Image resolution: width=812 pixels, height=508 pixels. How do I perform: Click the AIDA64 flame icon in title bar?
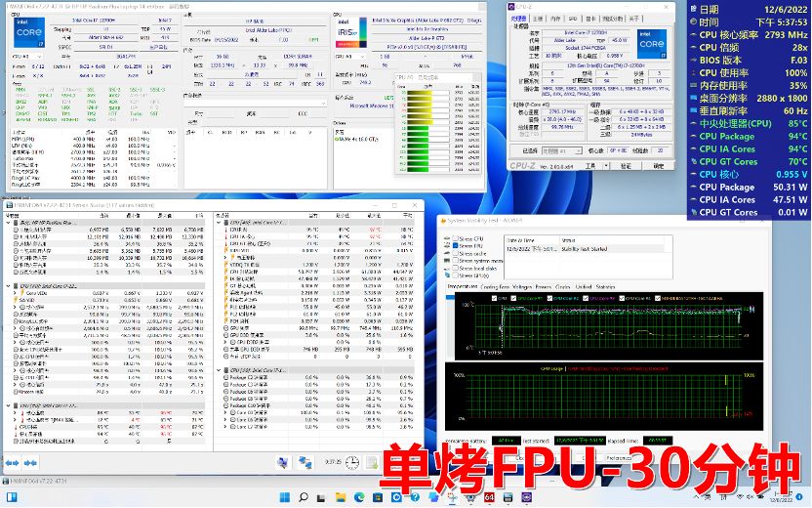[443, 221]
